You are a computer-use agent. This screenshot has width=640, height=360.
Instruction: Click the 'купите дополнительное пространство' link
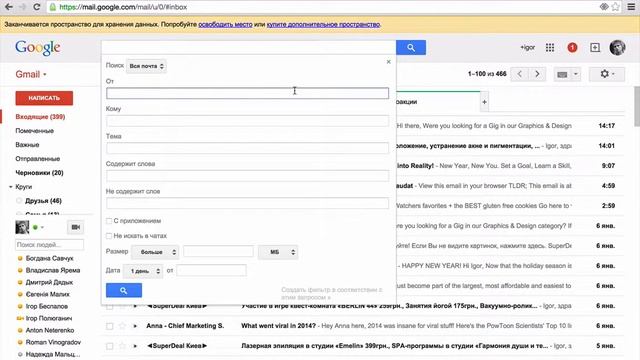323,24
